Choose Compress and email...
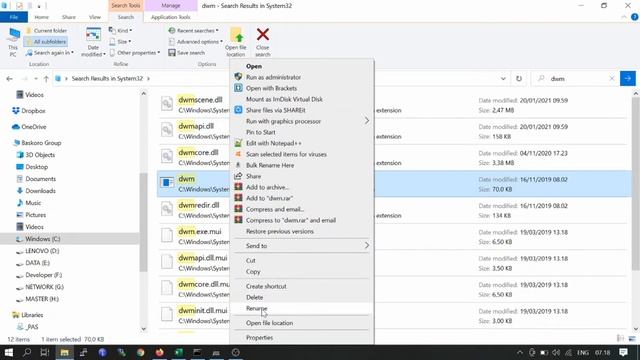This screenshot has width=640, height=360. pyautogui.click(x=302, y=209)
